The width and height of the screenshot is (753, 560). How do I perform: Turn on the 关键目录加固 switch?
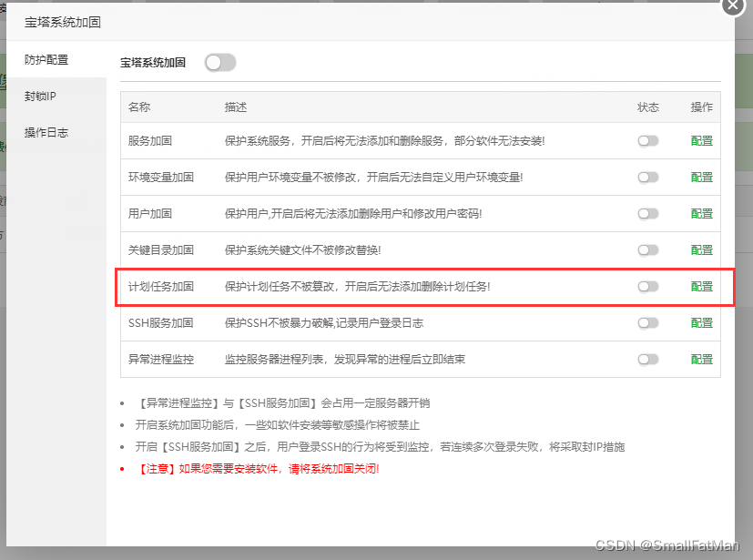point(647,250)
